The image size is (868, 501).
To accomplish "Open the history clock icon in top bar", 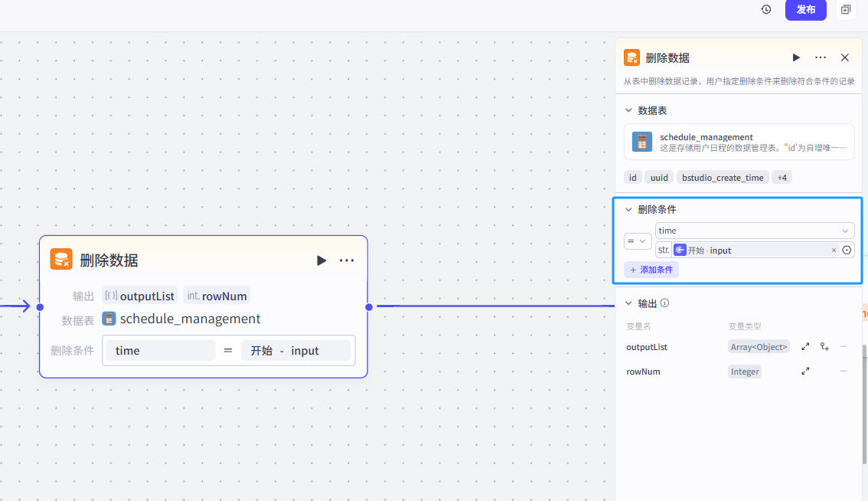I will click(766, 9).
